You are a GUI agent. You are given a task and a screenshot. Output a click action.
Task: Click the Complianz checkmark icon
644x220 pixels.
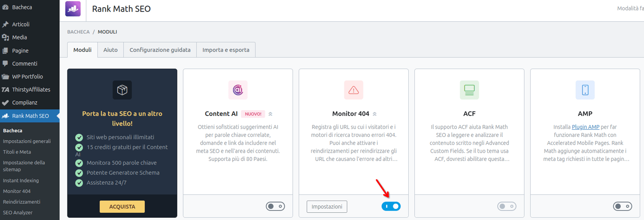point(5,103)
